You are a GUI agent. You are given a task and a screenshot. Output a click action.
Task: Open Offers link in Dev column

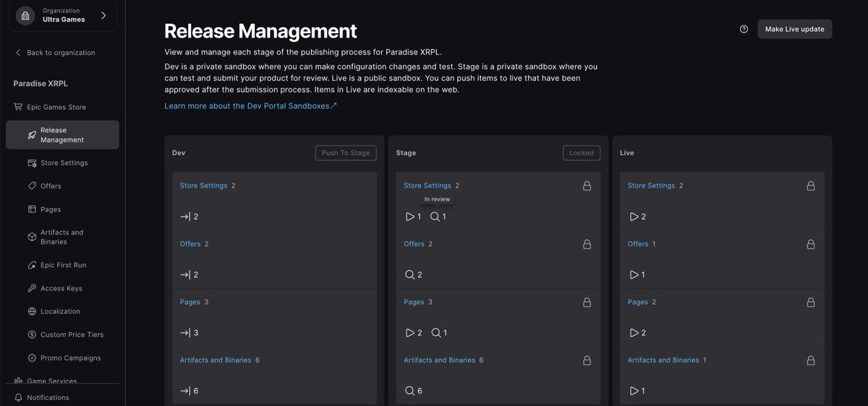click(x=190, y=244)
